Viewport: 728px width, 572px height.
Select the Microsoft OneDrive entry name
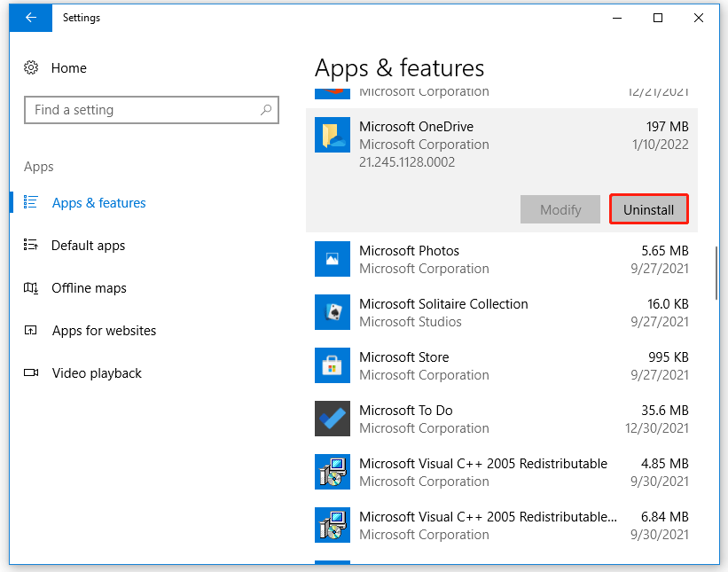[x=416, y=126]
